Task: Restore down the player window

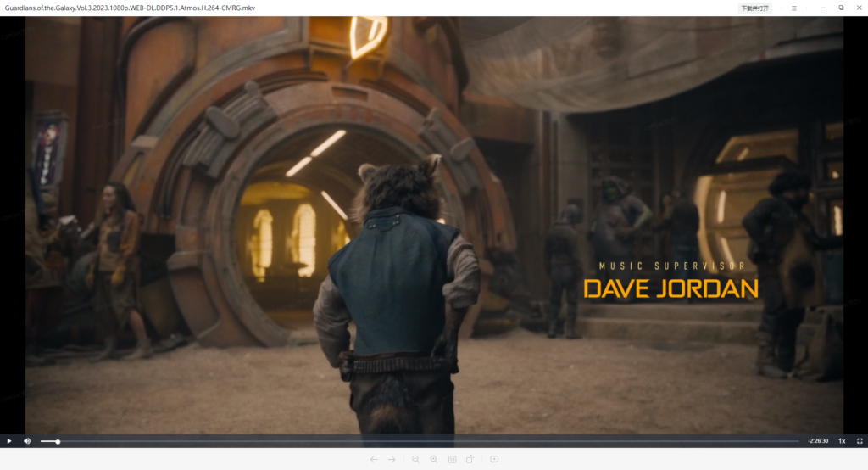Action: (841, 8)
